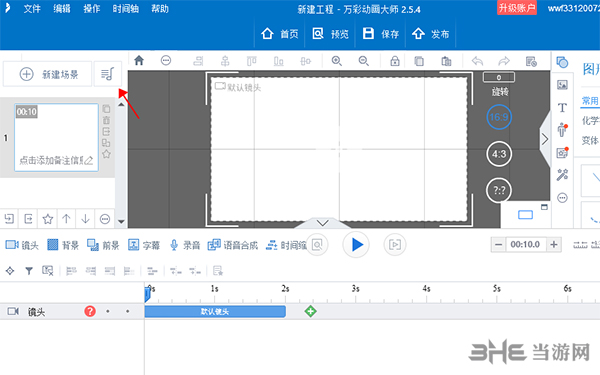Image resolution: width=600 pixels, height=375 pixels.
Task: Open the magic wand effects tool
Action: [x=562, y=175]
